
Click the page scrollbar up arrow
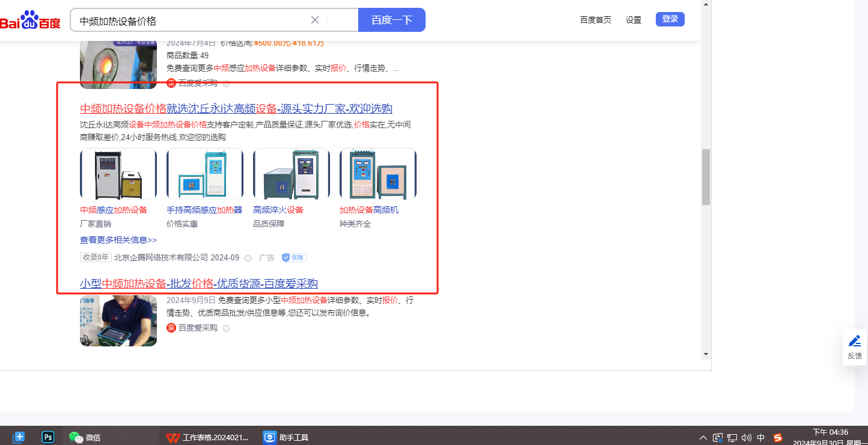pyautogui.click(x=706, y=4)
